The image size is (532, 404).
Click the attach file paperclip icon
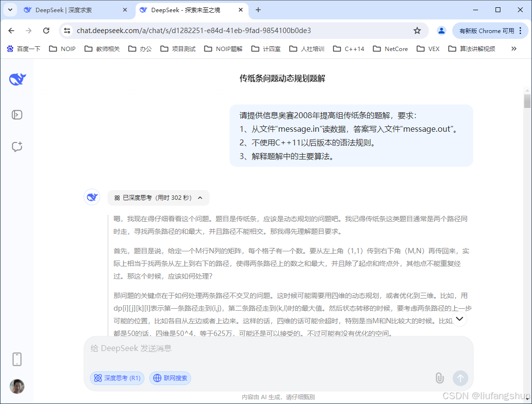click(440, 378)
